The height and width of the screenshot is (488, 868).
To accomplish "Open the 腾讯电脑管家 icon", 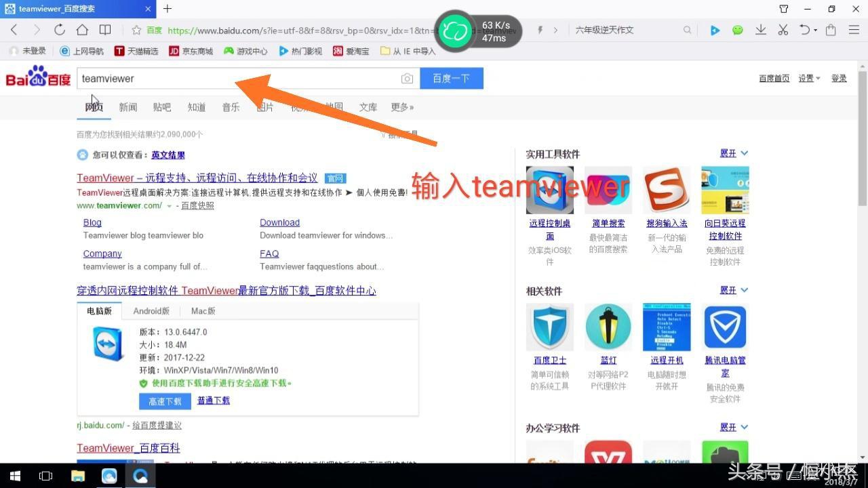I will tap(725, 327).
